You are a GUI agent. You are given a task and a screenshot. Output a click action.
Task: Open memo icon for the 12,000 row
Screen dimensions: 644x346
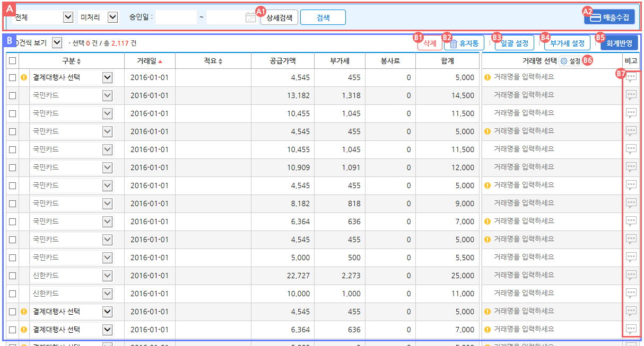631,167
